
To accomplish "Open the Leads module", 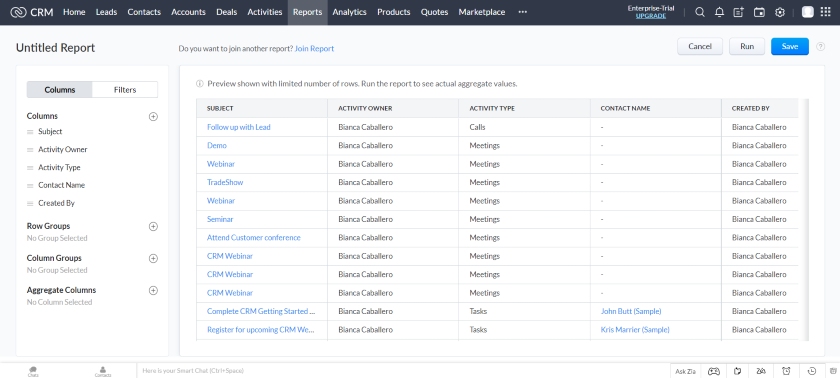I will point(106,12).
